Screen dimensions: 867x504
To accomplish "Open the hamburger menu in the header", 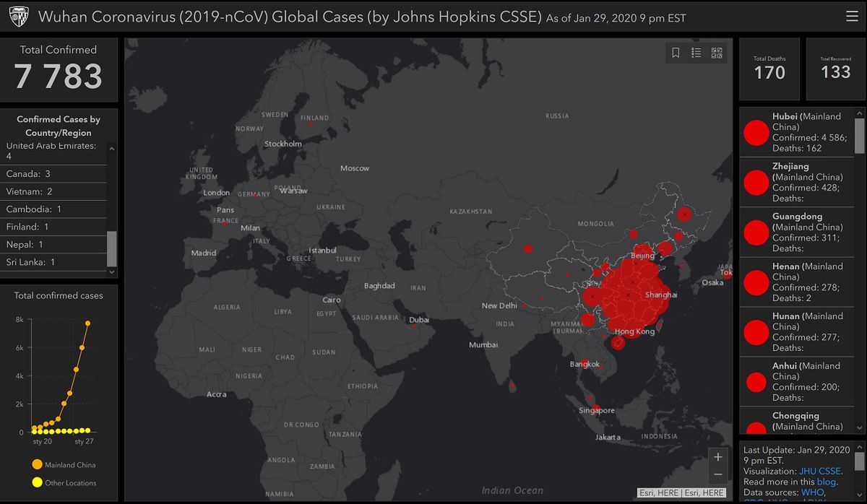I will 852,16.
